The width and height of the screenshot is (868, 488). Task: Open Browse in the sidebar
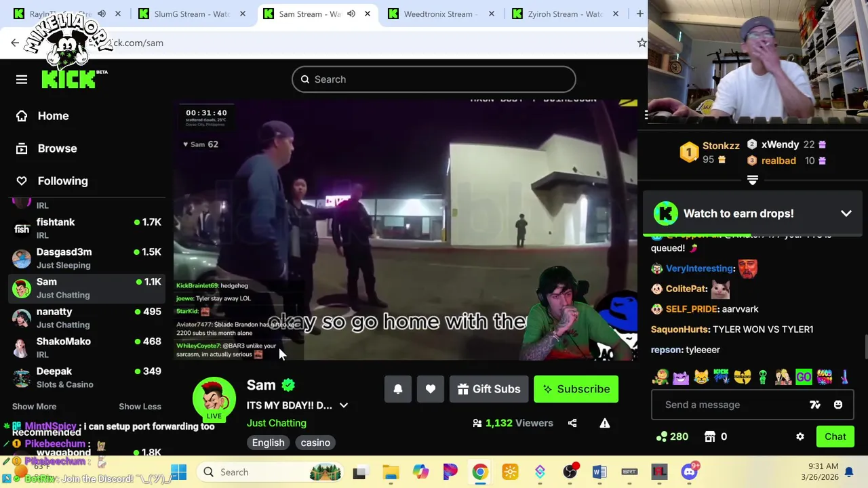click(47, 148)
